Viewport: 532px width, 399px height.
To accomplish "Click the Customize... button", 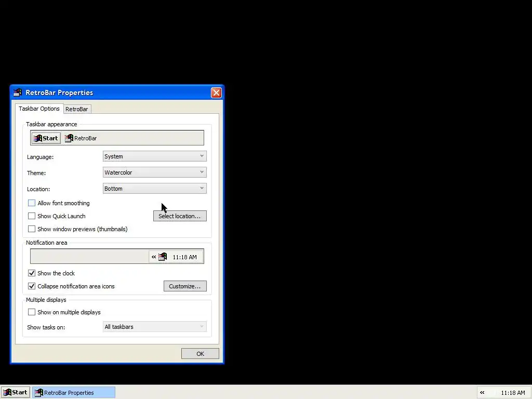I will tap(185, 286).
